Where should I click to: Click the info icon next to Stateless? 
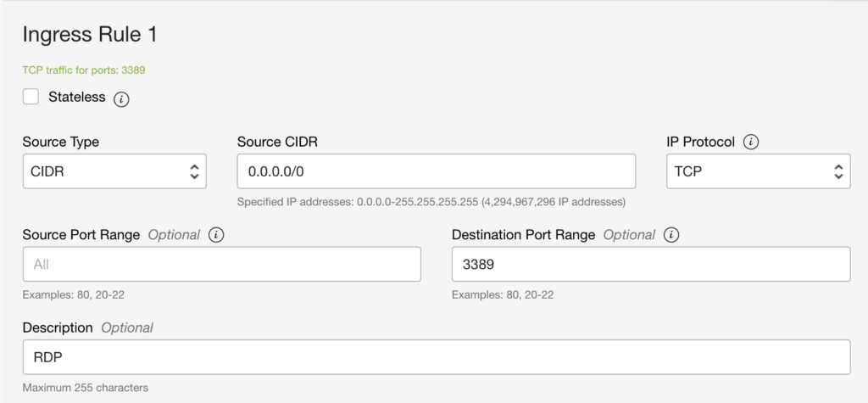tap(121, 98)
